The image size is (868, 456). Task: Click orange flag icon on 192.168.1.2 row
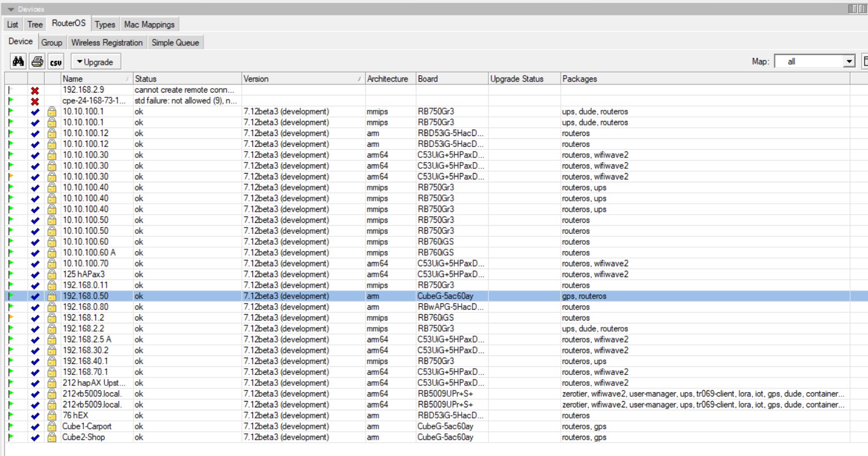10,318
